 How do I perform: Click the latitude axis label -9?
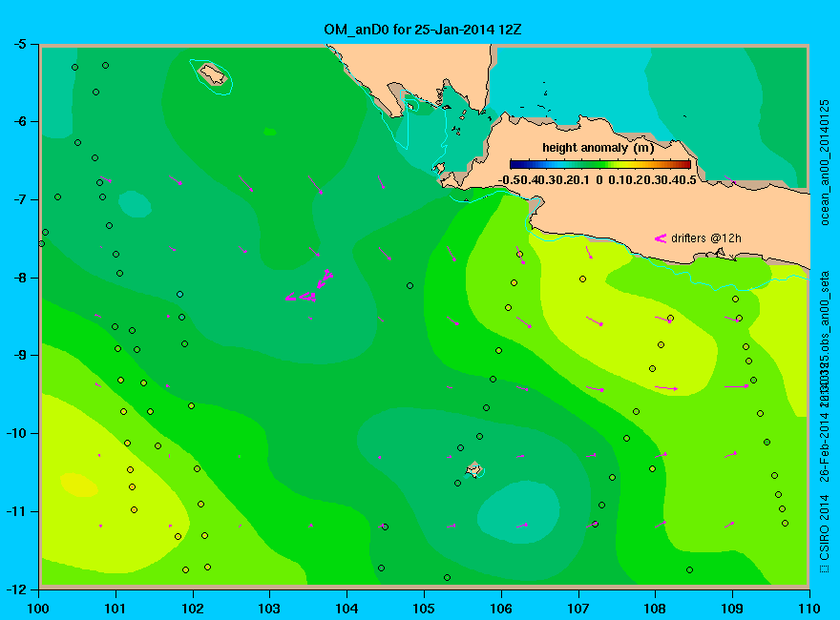[x=19, y=356]
